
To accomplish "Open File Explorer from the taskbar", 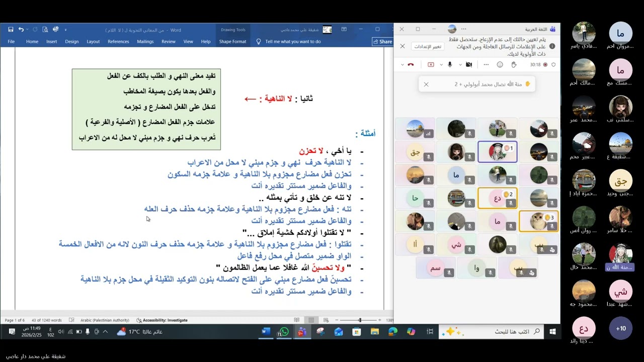I will [375, 332].
